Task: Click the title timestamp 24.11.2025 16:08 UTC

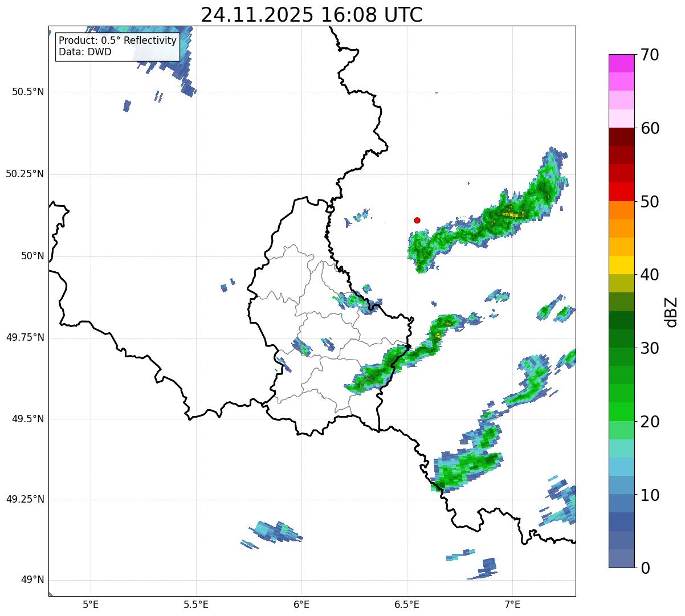Action: (x=312, y=15)
